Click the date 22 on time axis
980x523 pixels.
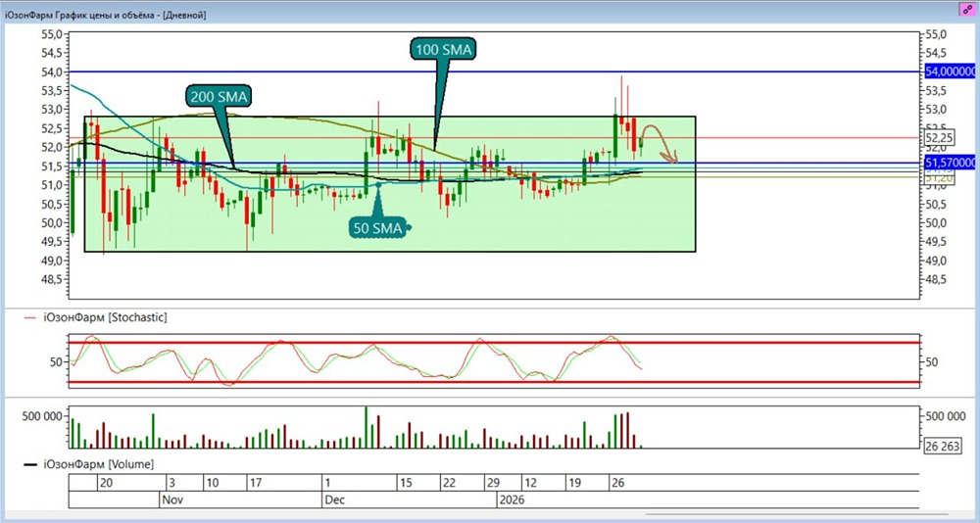coord(449,483)
